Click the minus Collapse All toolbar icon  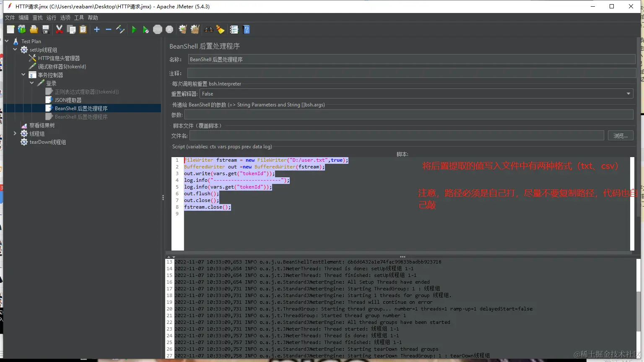109,29
